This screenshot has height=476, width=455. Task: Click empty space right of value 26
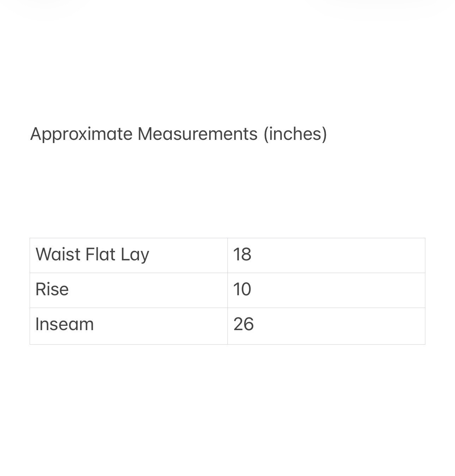point(339,326)
